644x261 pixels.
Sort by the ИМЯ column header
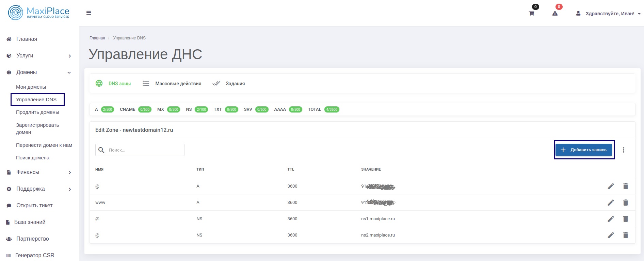[x=99, y=169]
